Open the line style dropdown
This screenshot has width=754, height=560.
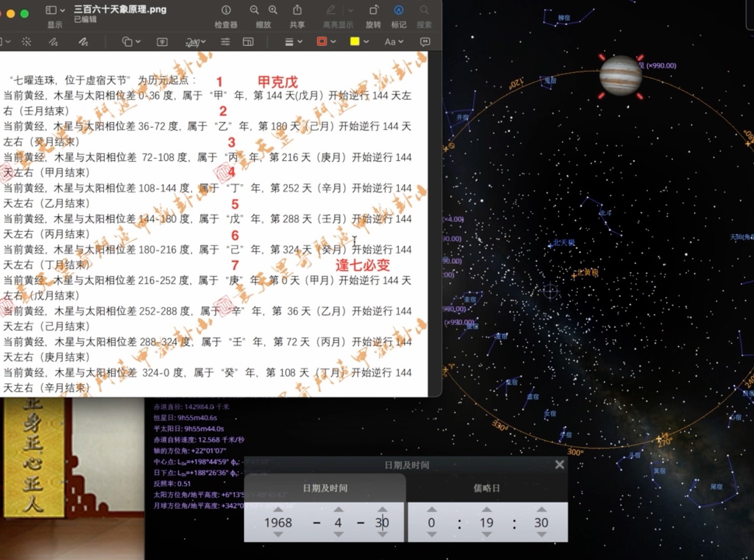tap(294, 41)
